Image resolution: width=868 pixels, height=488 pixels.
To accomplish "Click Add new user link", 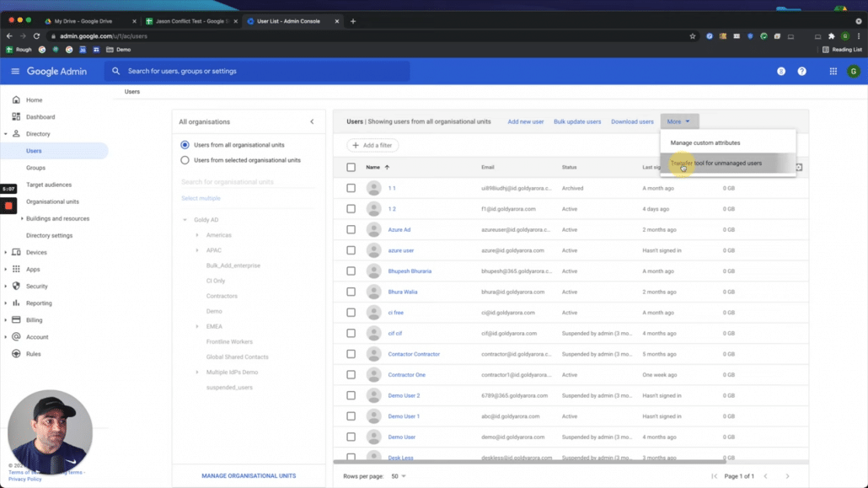I will point(525,121).
